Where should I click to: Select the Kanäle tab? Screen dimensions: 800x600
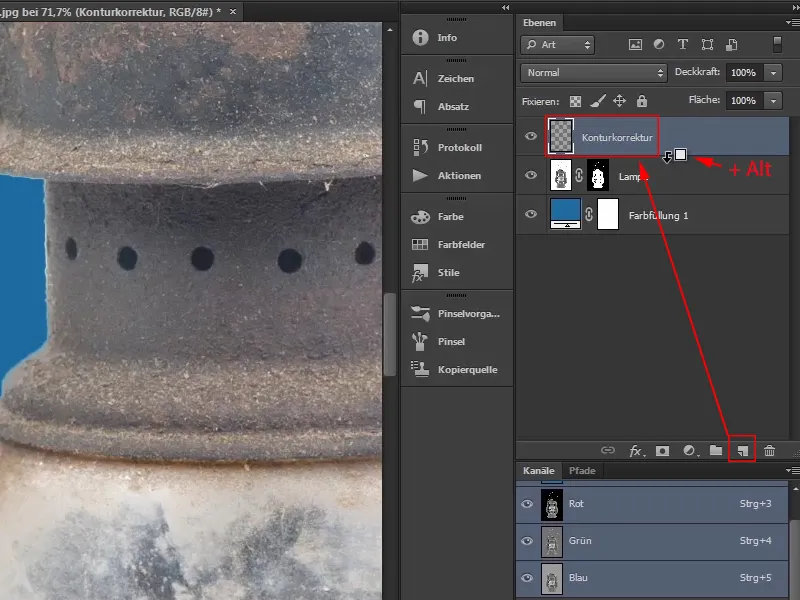(x=538, y=470)
